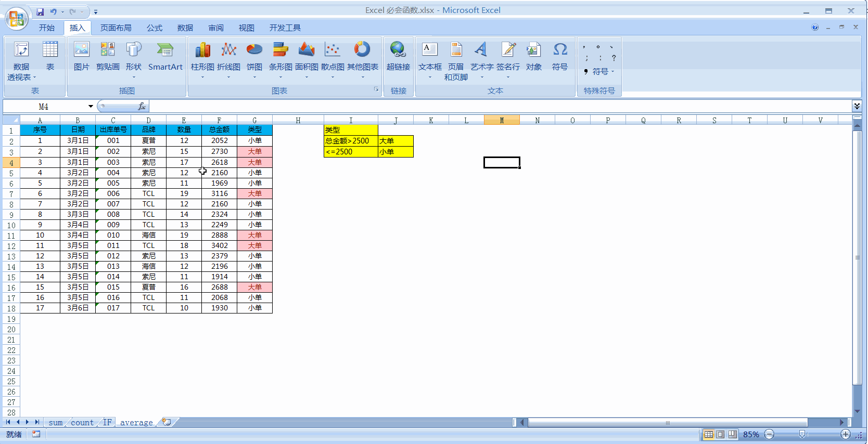
Task: Insert a signature line (签名行)
Action: [508, 60]
